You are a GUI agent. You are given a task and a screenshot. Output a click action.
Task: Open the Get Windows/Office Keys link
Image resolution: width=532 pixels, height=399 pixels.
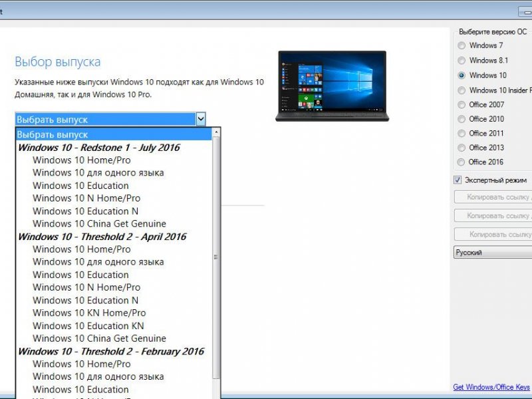[491, 387]
